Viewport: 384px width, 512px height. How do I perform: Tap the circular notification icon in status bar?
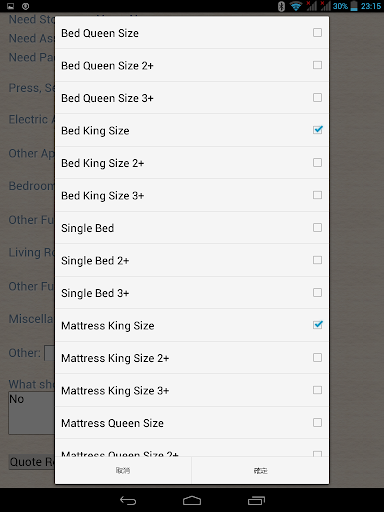26,6
